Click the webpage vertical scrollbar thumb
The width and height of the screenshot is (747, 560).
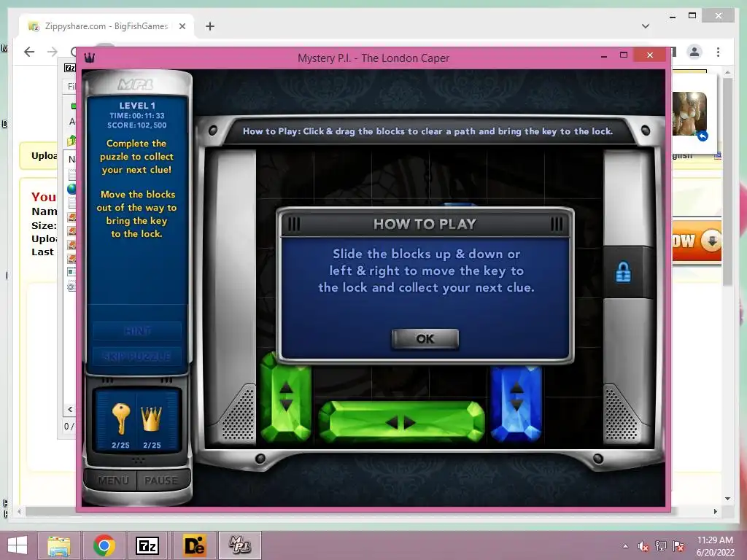click(x=727, y=182)
